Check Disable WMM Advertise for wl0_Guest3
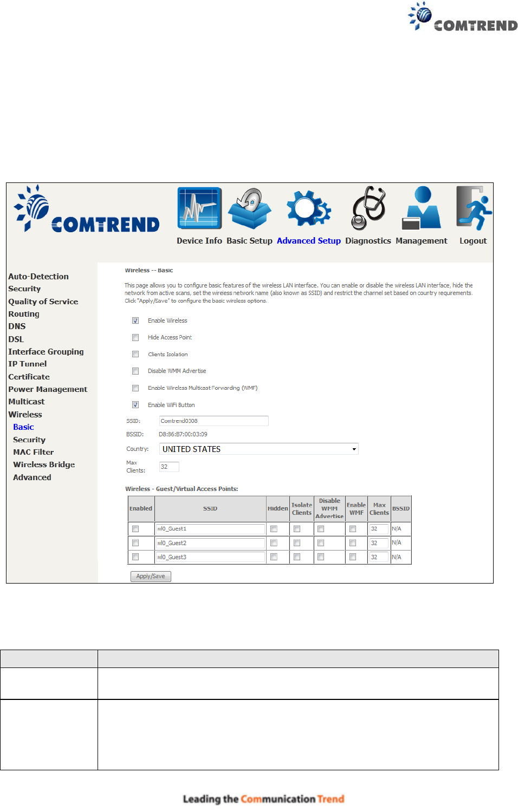 tap(321, 557)
